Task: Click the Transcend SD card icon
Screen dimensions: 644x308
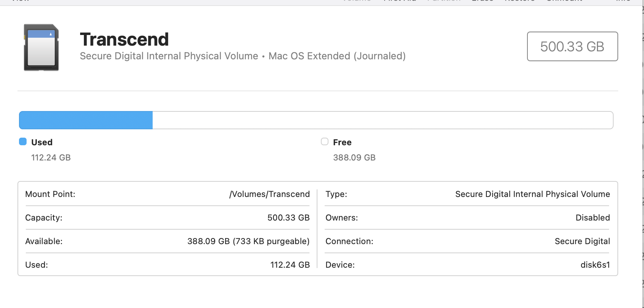Action: point(41,48)
